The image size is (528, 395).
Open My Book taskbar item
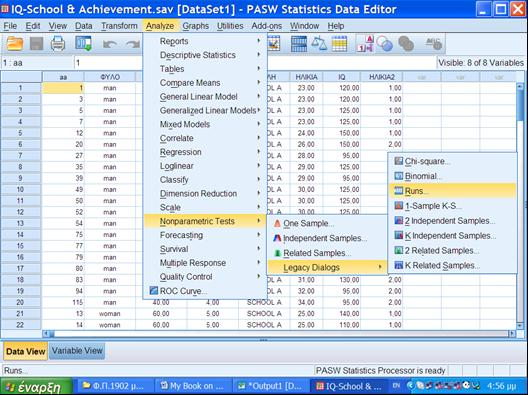coord(193,386)
